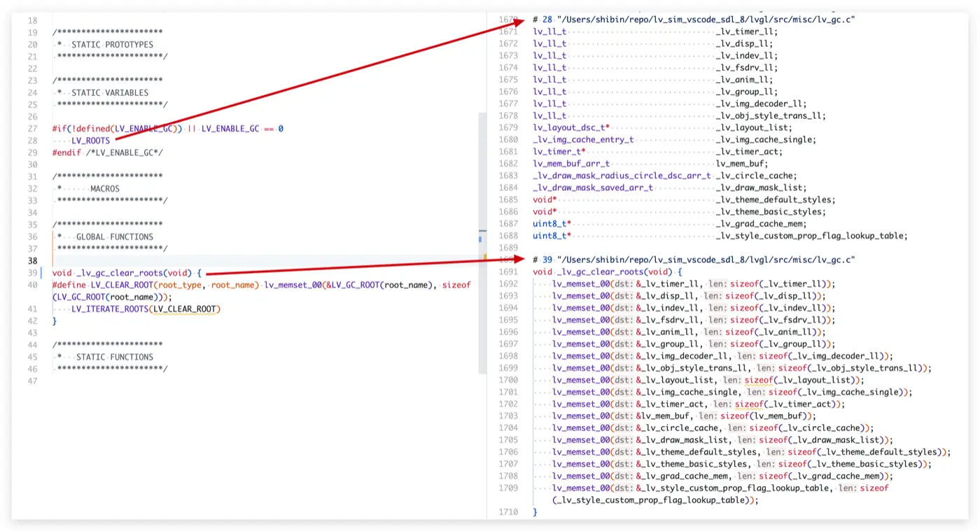Click line number 1691 in right gutter

click(x=508, y=272)
